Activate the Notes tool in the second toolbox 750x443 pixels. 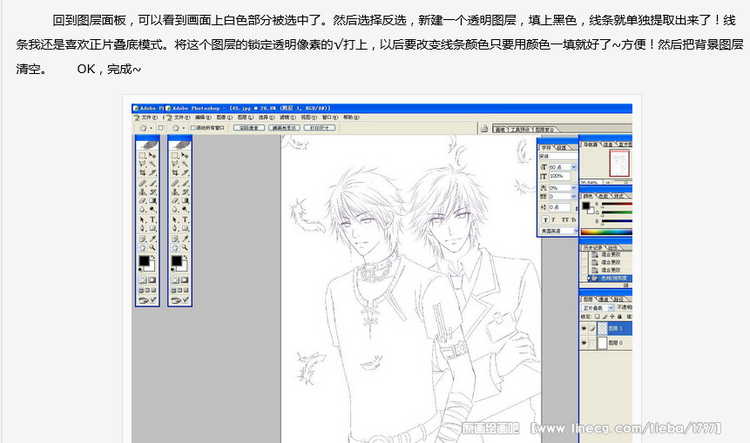175,239
